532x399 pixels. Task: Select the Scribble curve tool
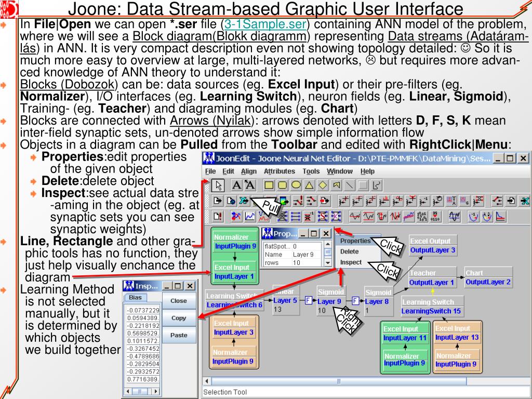click(376, 185)
